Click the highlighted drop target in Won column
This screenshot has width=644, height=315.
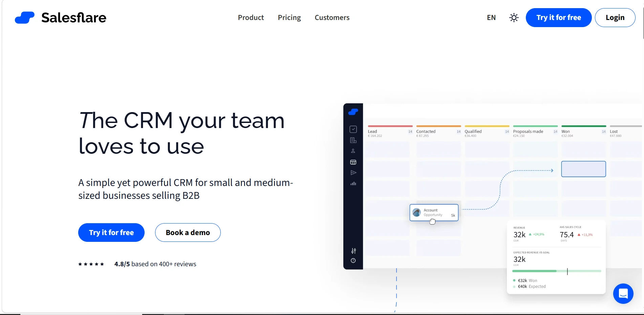pyautogui.click(x=583, y=169)
